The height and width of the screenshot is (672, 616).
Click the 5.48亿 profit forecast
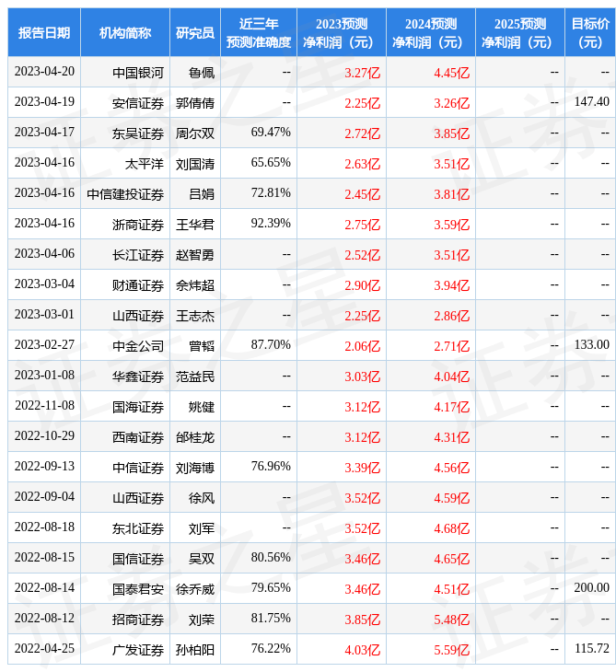coord(451,620)
